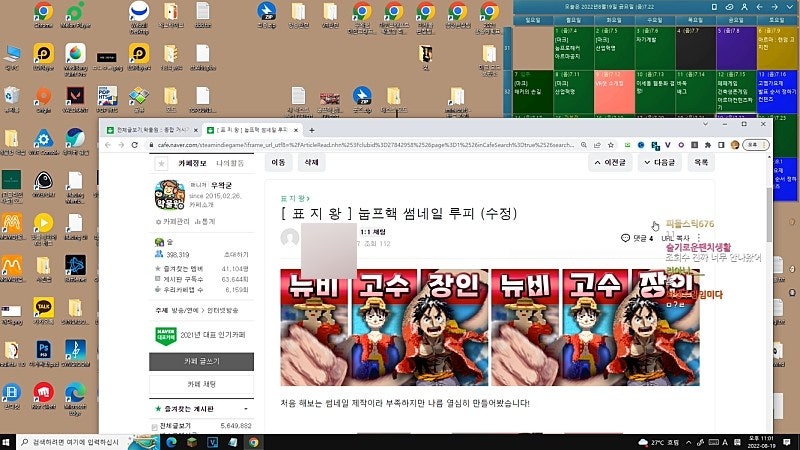The width and height of the screenshot is (800, 450).
Task: Click the 이동 button above the article
Action: [278, 162]
